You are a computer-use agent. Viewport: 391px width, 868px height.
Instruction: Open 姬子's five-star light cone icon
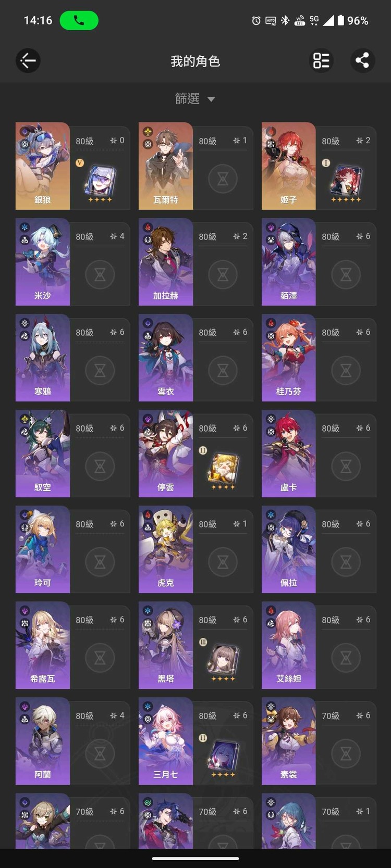coord(346,182)
